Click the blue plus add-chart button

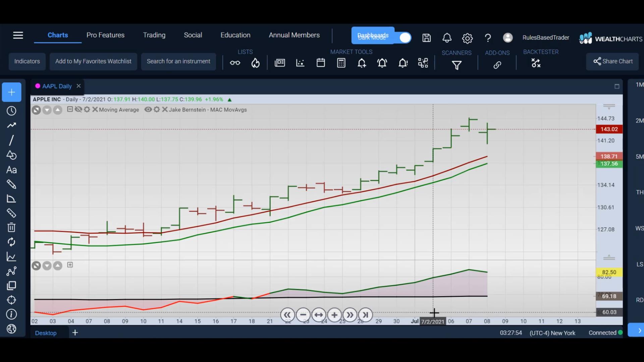click(12, 92)
